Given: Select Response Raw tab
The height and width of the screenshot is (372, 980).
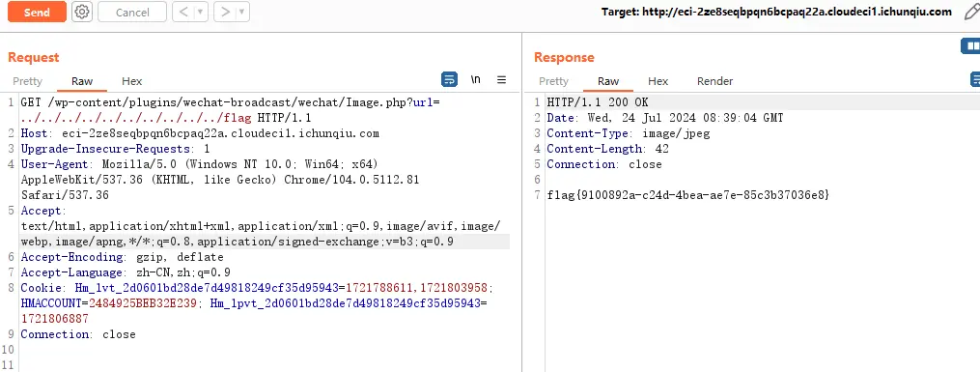Looking at the screenshot, I should tap(608, 81).
